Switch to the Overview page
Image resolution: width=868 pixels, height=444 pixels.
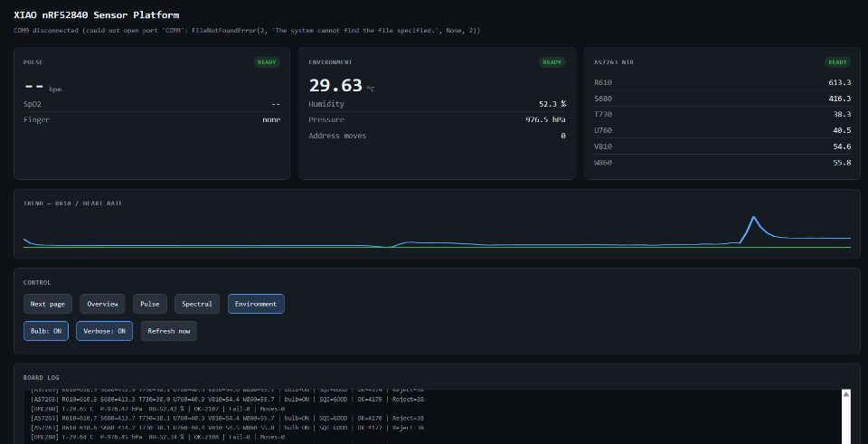pos(102,304)
